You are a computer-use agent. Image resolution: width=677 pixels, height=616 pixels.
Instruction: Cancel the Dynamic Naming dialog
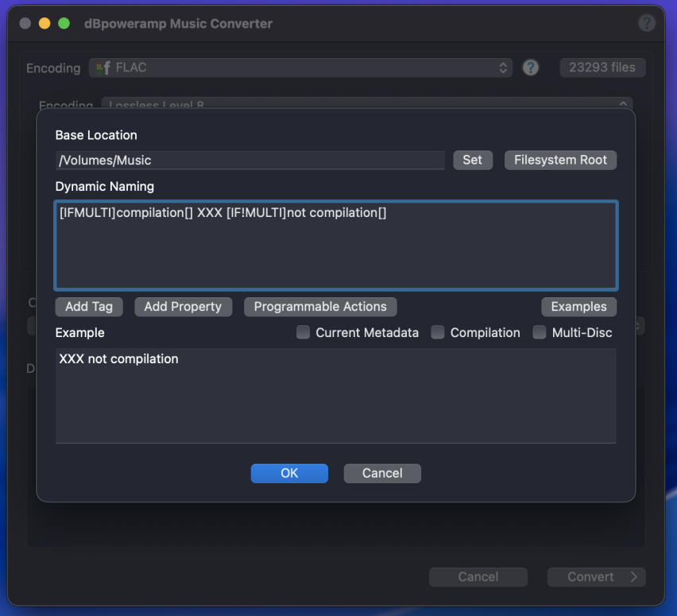click(382, 474)
